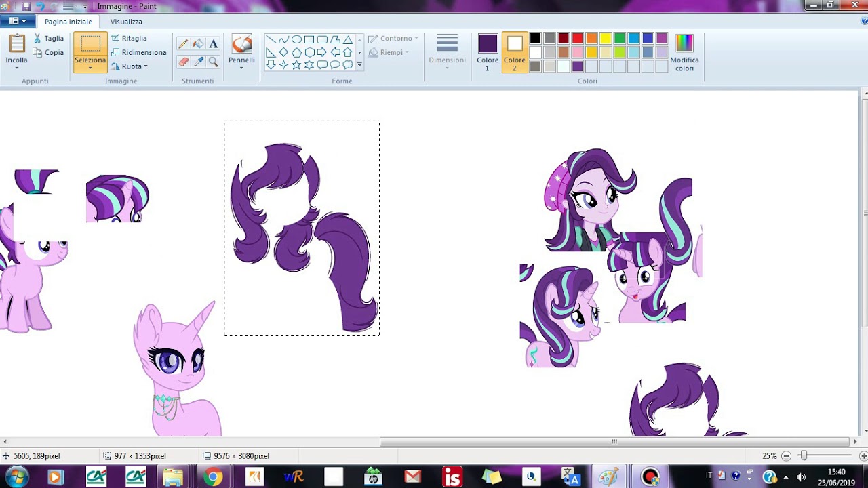Open the Incolla dropdown arrow
The image size is (868, 488).
pyautogui.click(x=16, y=68)
